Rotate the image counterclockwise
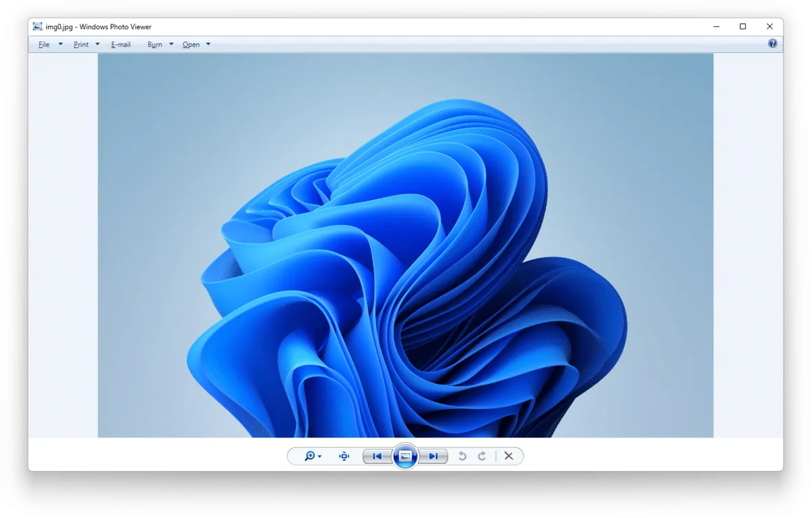The width and height of the screenshot is (812, 518). click(462, 456)
